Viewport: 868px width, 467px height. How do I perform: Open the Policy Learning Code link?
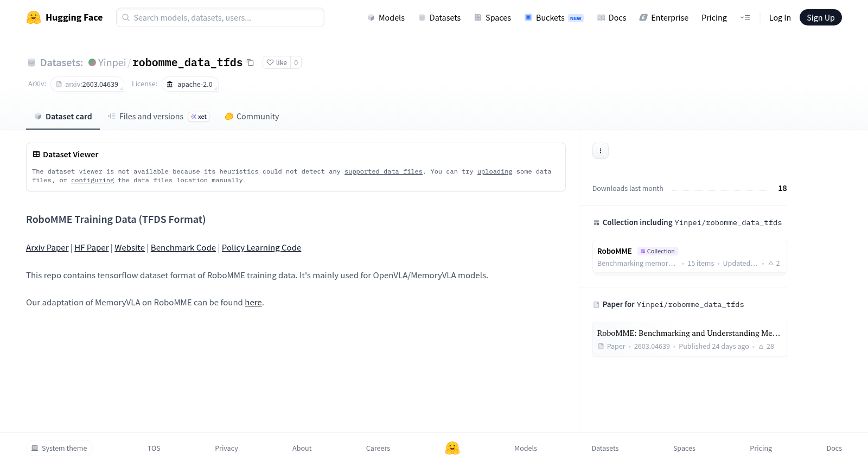[261, 248]
